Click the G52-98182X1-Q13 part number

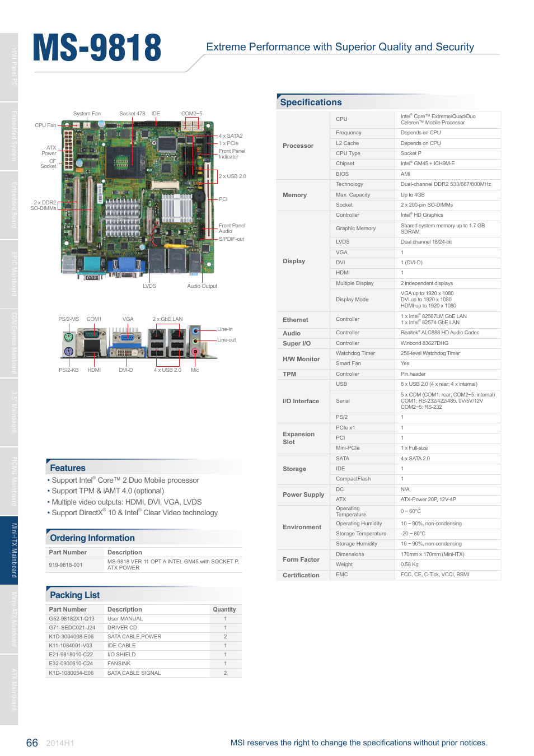point(72,619)
